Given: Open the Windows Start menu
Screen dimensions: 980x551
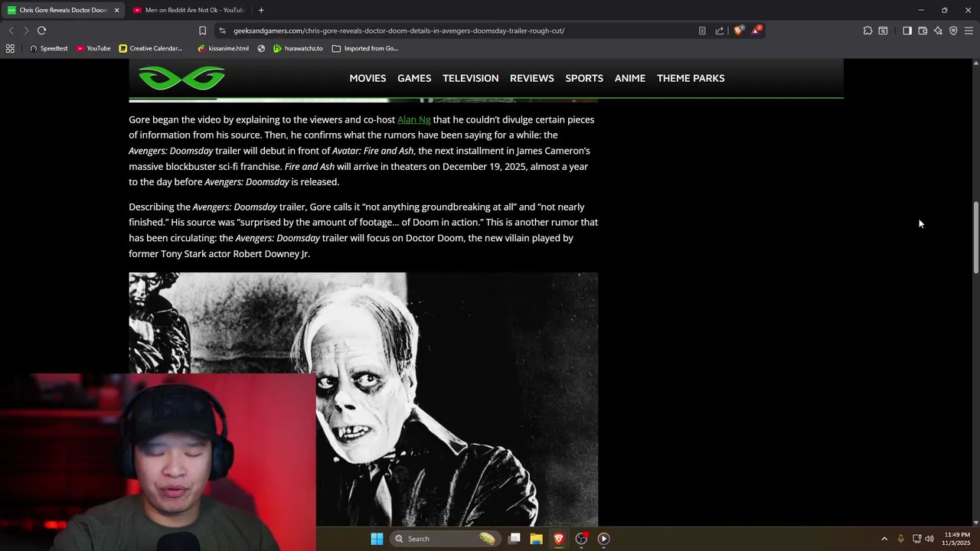Looking at the screenshot, I should click(x=377, y=539).
